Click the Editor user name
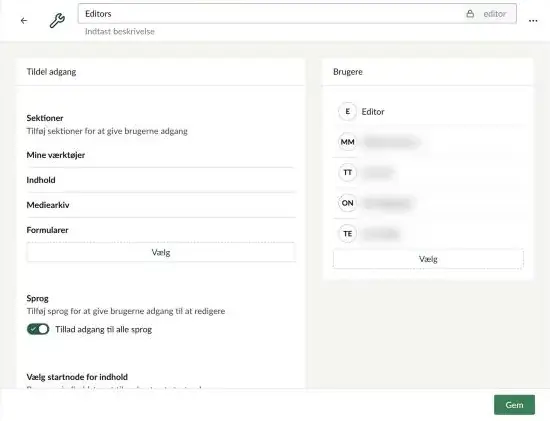Viewport: 550px width, 421px height. [x=373, y=112]
